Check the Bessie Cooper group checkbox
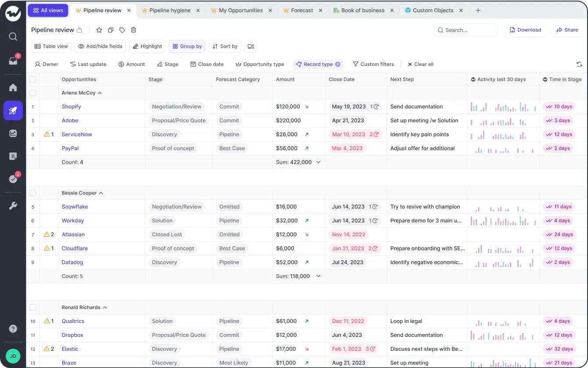 (x=33, y=193)
